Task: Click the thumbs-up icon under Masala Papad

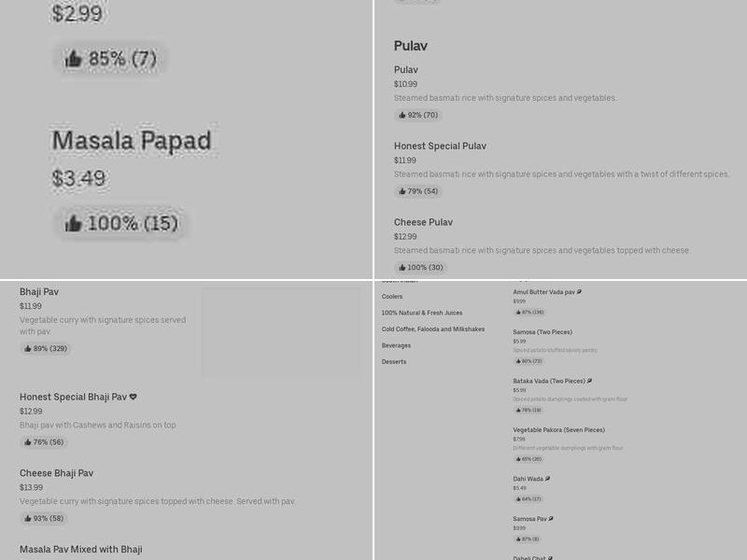Action: [x=73, y=224]
